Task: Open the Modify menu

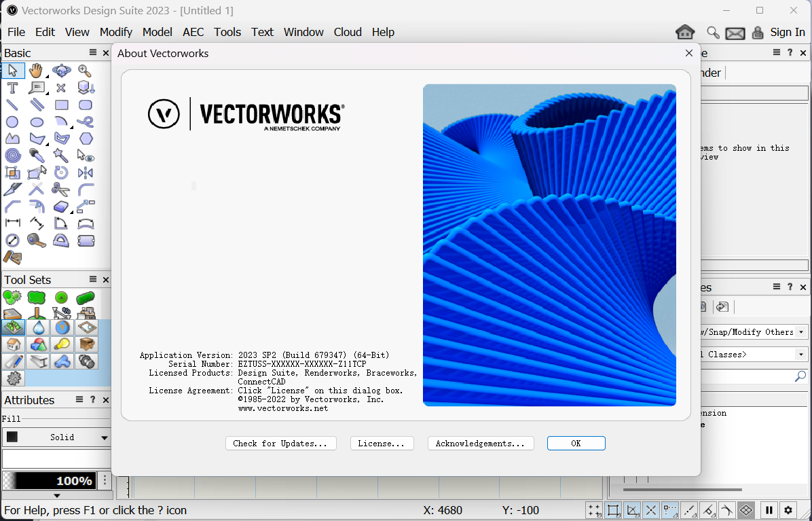Action: 116,32
